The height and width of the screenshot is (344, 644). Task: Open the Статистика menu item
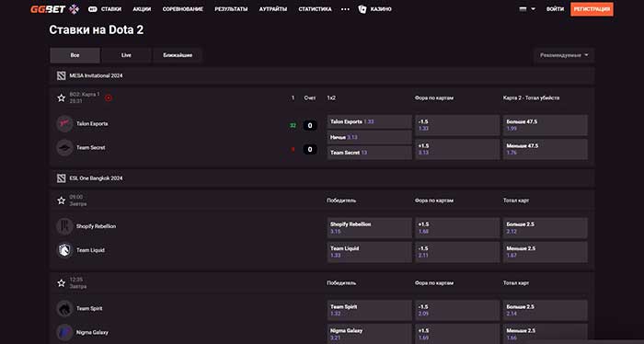[315, 9]
